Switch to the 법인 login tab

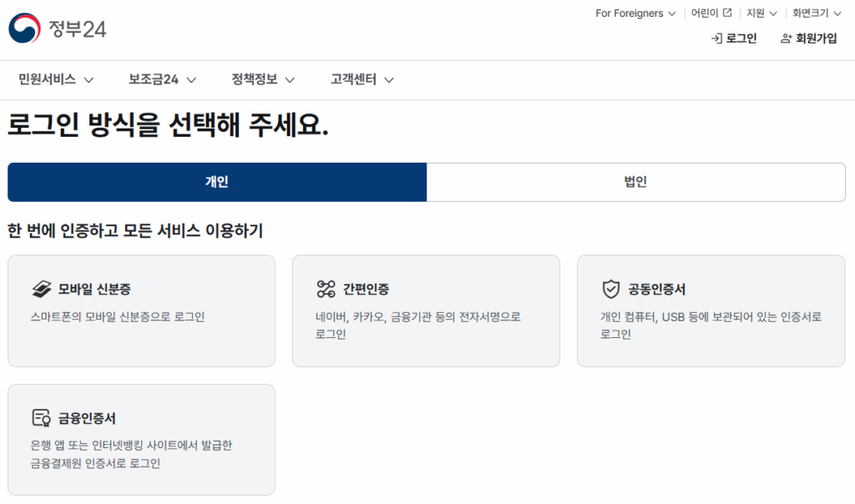635,182
